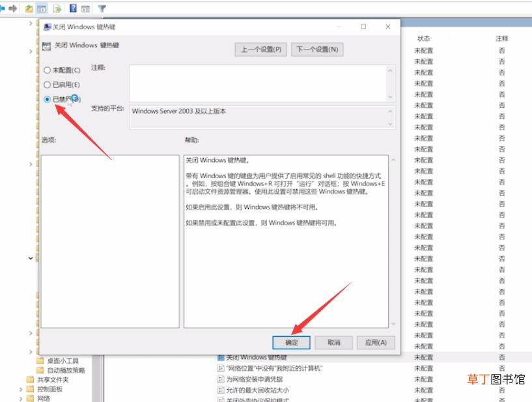Click the filter funnel toolbar icon
Screen dimensions: 532x402
point(102,8)
